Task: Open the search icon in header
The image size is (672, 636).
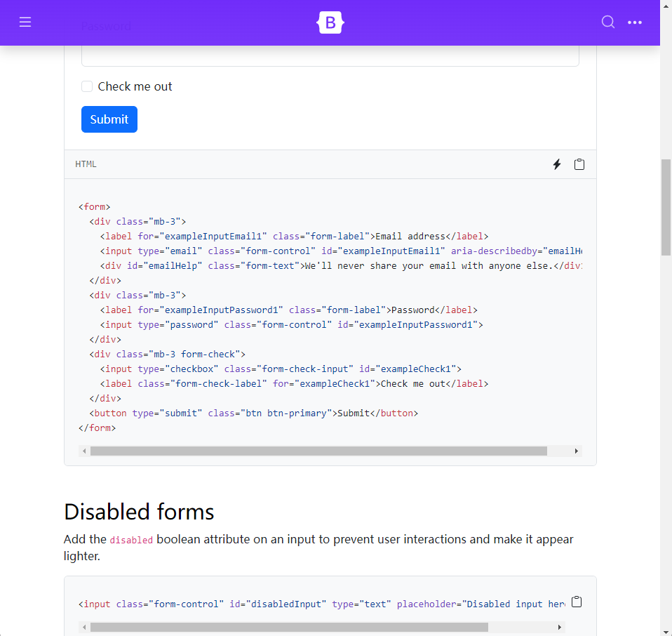Action: 607,22
